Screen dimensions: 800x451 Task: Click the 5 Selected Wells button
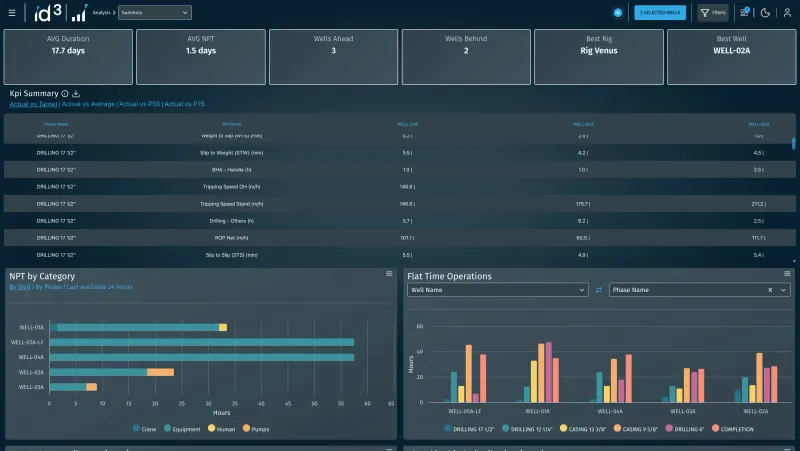click(660, 13)
